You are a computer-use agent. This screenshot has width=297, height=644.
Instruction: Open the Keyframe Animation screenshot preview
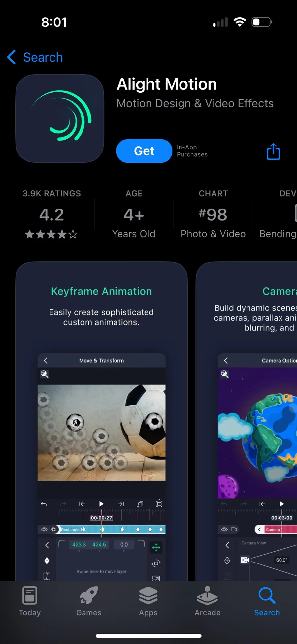tap(101, 421)
